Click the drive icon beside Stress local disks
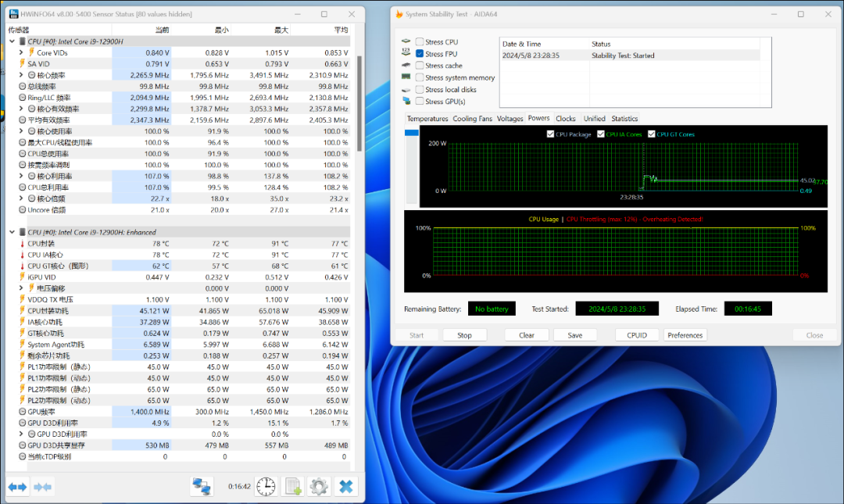The width and height of the screenshot is (844, 504). coord(406,89)
